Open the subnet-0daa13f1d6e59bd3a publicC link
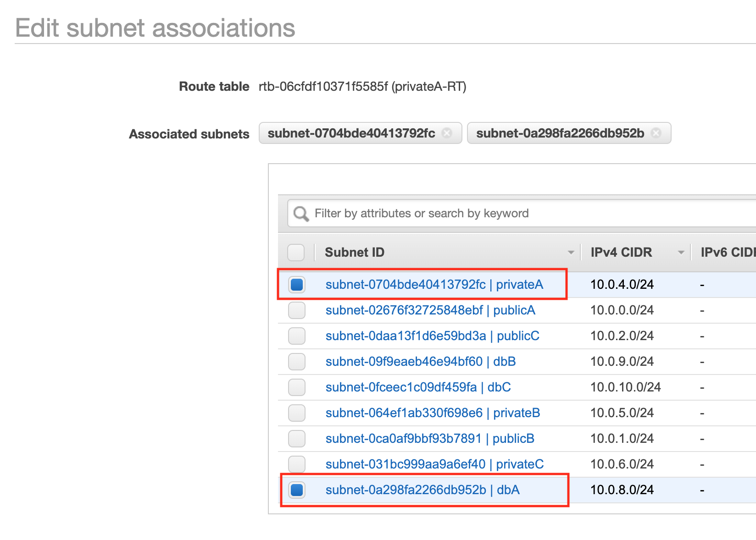The image size is (756, 540). coord(432,336)
